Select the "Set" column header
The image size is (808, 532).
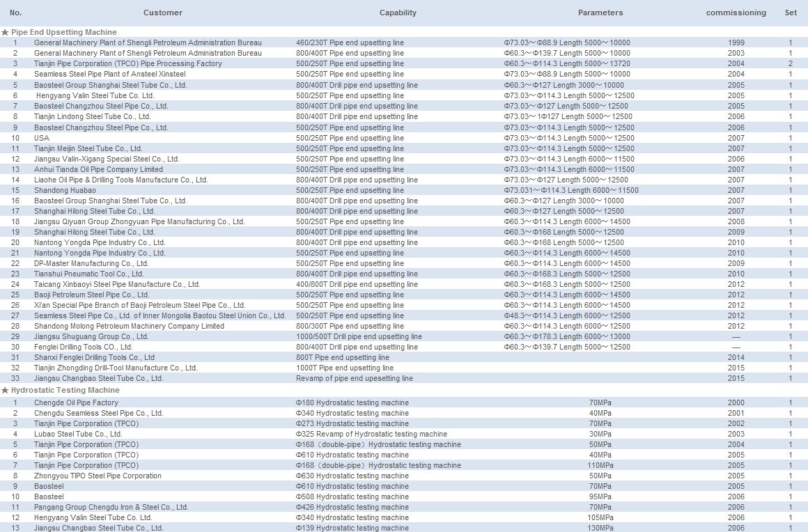(791, 13)
